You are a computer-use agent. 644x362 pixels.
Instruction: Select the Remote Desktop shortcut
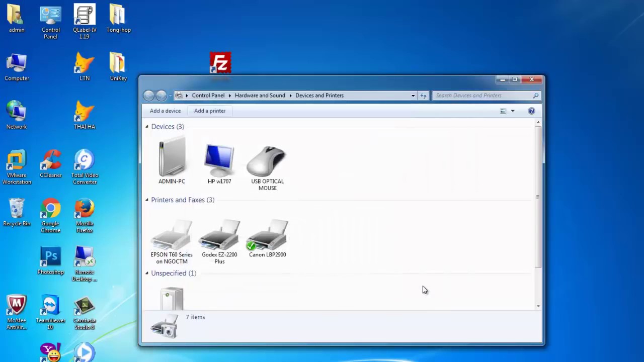click(85, 264)
